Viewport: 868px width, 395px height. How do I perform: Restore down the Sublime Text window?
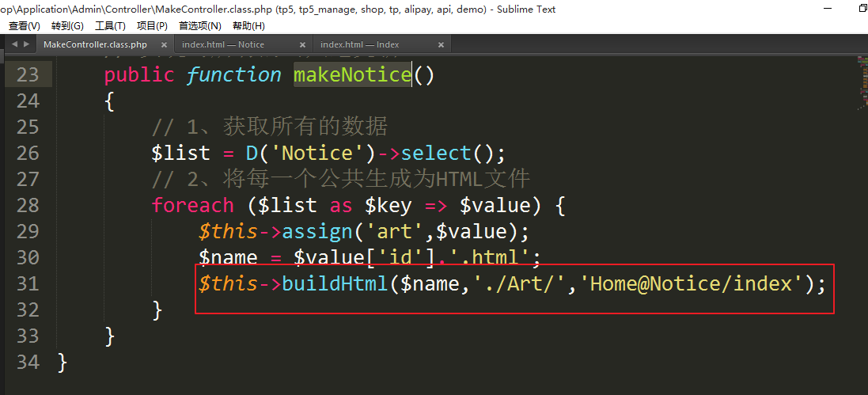click(x=862, y=9)
